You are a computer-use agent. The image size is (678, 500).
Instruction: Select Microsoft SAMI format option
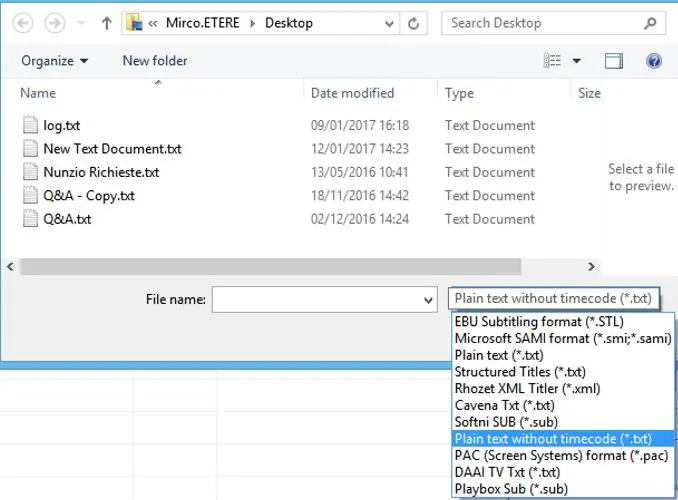tap(562, 339)
